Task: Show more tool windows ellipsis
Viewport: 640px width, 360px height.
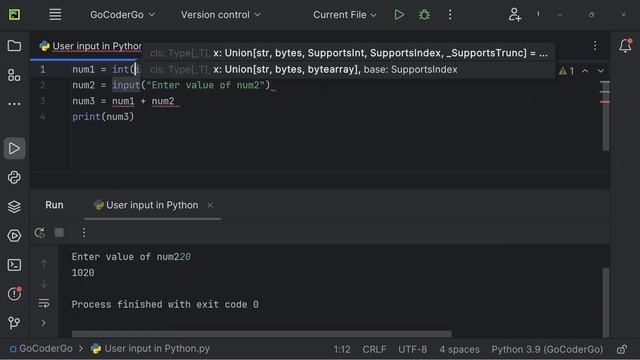Action: tap(14, 104)
